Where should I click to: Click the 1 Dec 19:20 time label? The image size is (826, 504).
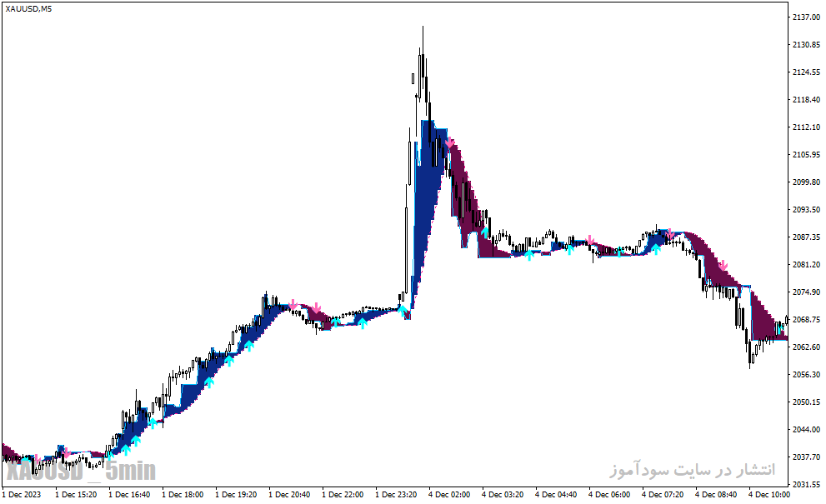(236, 495)
